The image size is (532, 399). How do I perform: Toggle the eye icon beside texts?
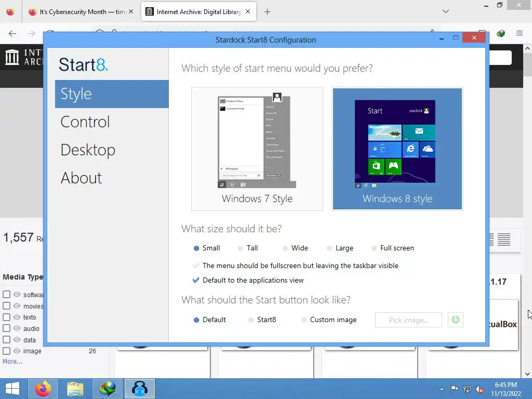(x=17, y=317)
